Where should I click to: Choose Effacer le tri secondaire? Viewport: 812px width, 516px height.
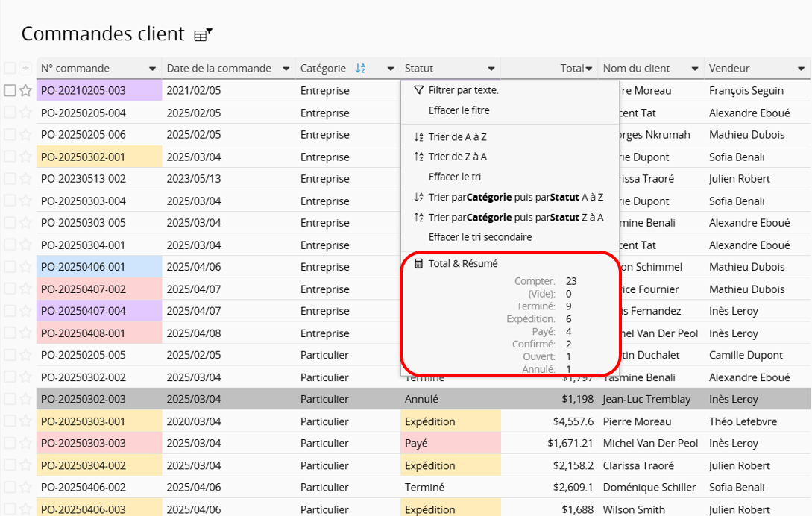(480, 237)
